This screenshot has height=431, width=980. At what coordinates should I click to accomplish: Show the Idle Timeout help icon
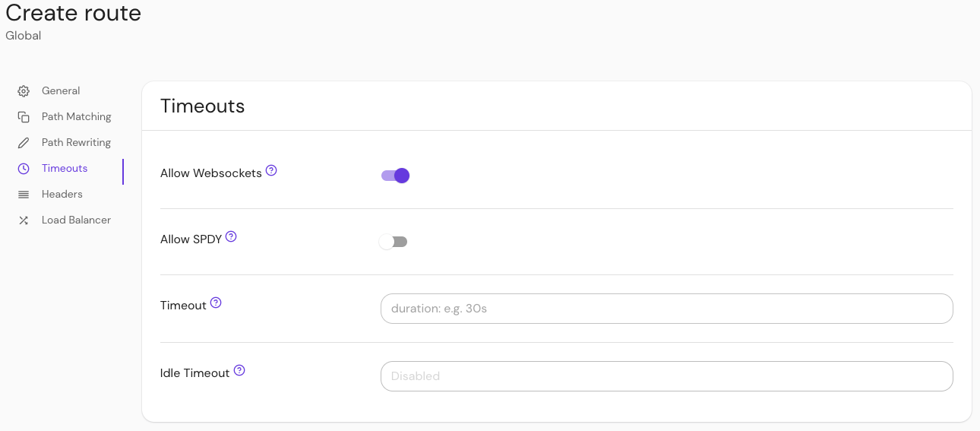239,370
